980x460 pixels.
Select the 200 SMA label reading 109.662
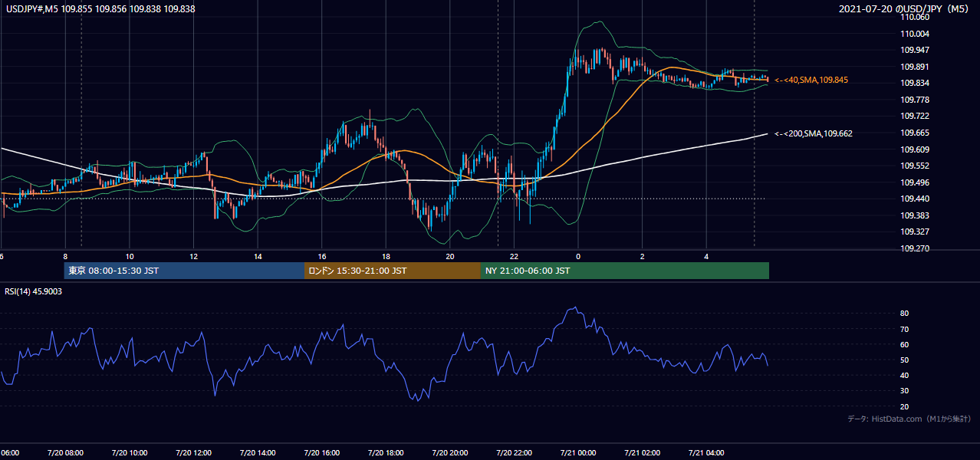click(x=814, y=133)
